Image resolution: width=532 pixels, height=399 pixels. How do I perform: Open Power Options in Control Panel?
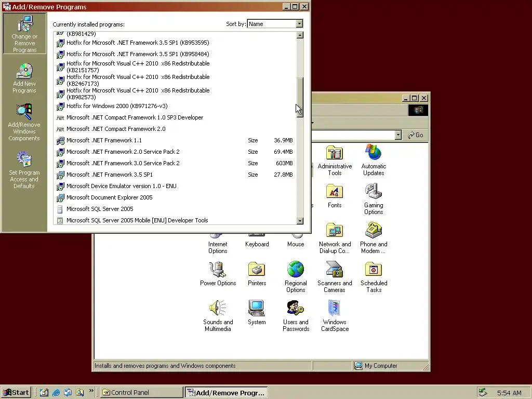click(218, 274)
